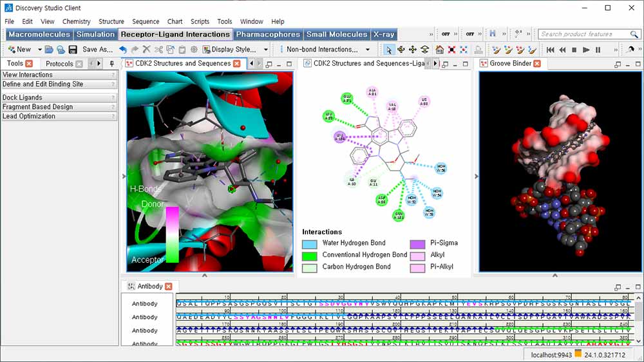Open the New button dropdown arrow
Screen dimensions: 644x362
39,50
